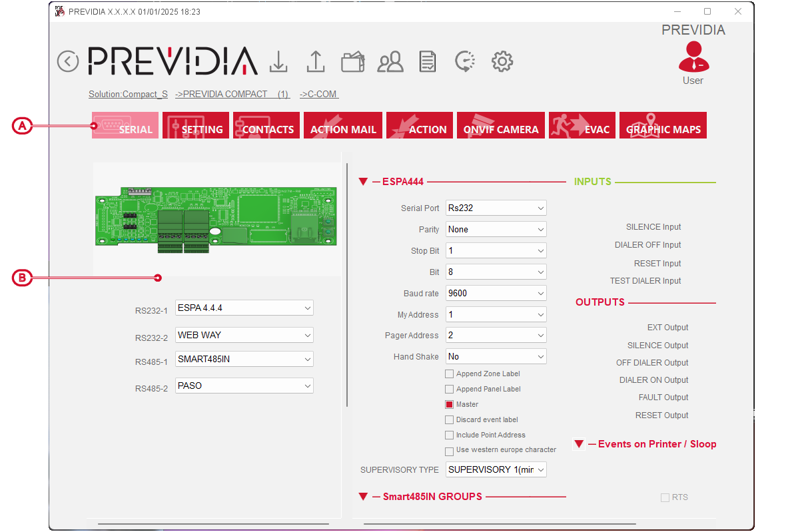Click the ->C-COM breadcrumb link
812x532 pixels.
tap(319, 94)
